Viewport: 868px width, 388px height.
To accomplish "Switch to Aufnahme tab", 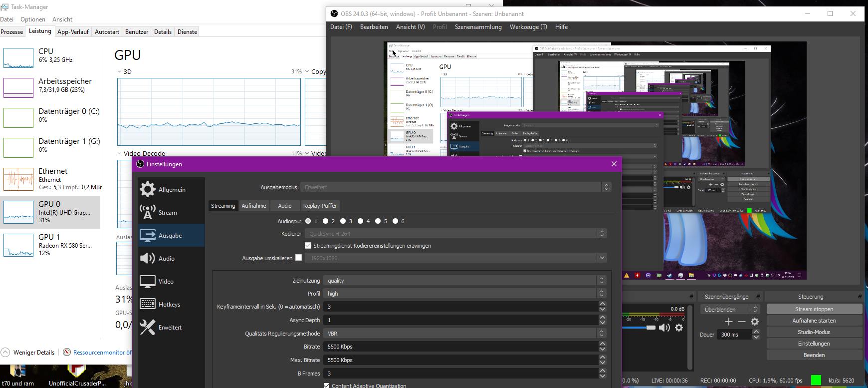I will 254,206.
